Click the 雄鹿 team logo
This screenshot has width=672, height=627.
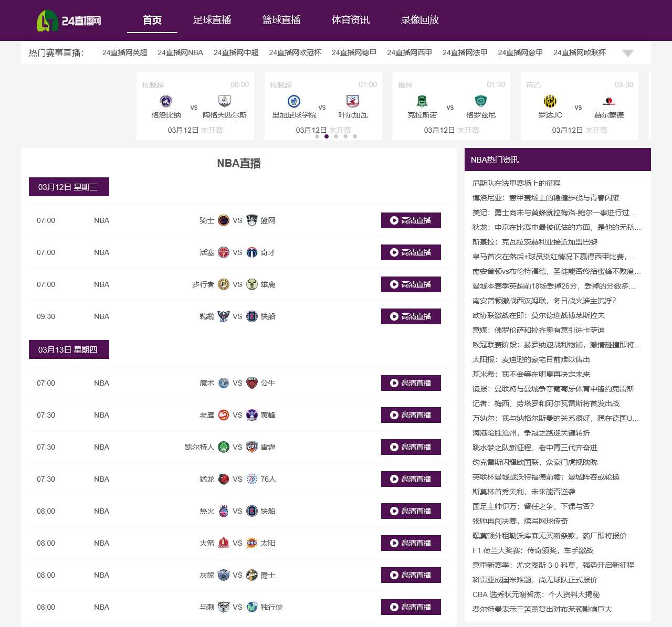[x=252, y=284]
